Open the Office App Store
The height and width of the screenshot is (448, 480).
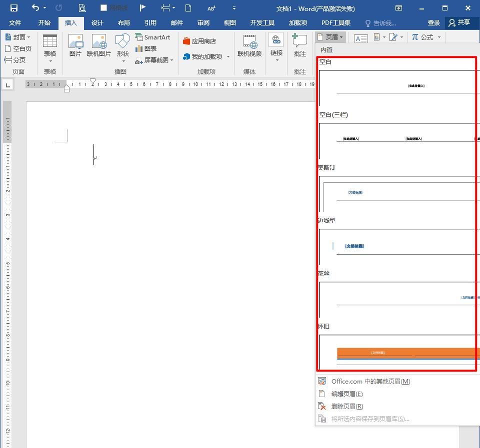click(199, 41)
